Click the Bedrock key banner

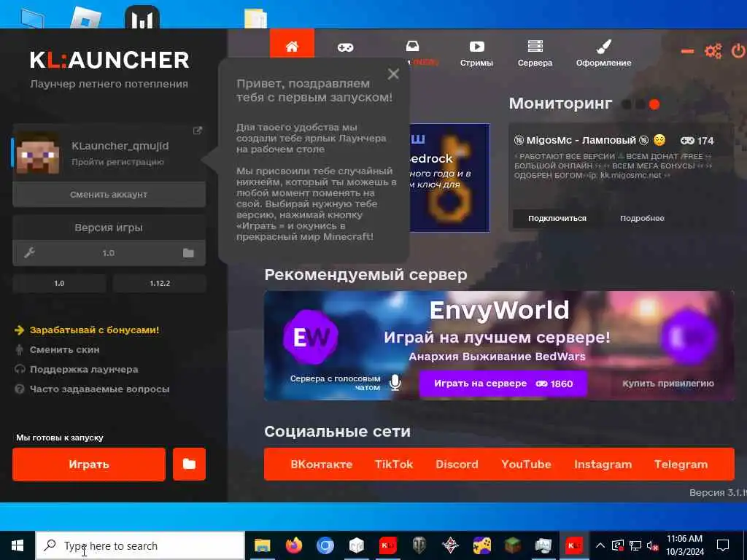pyautogui.click(x=449, y=178)
